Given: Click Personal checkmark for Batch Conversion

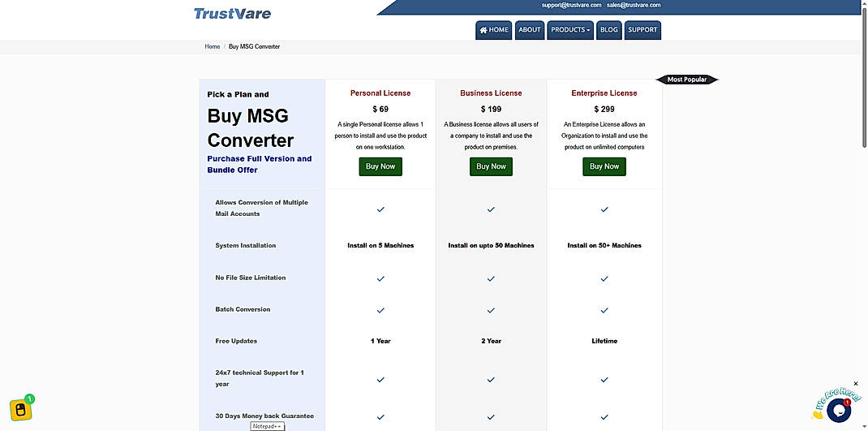Looking at the screenshot, I should pyautogui.click(x=380, y=310).
